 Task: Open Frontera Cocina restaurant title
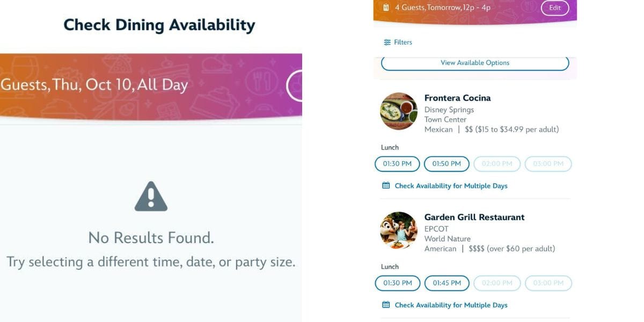point(457,98)
